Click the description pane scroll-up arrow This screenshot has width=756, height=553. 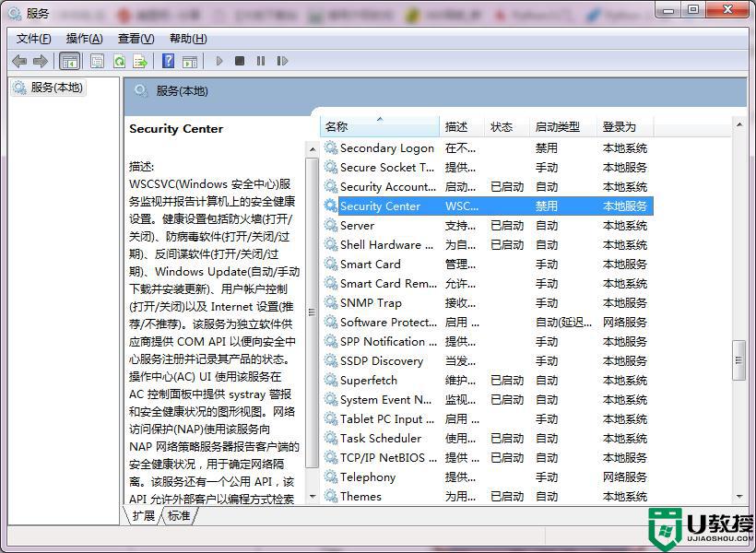tap(313, 149)
